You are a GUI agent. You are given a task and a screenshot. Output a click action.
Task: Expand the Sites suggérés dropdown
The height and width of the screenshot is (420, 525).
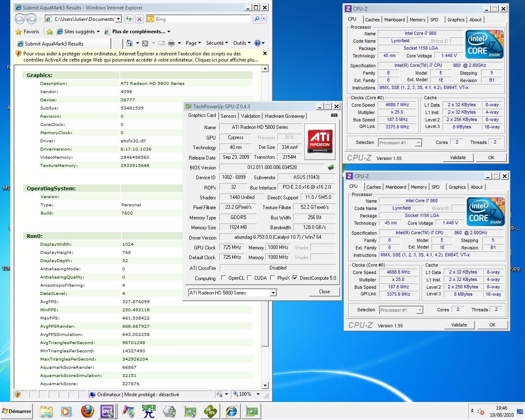[98, 32]
